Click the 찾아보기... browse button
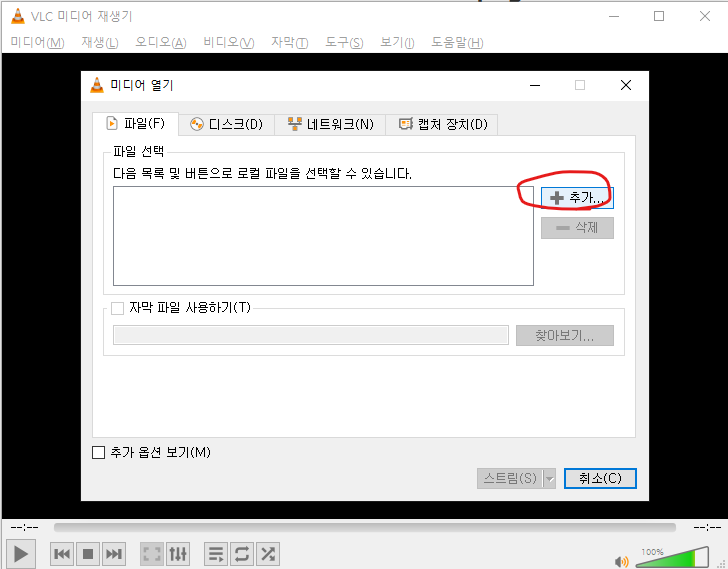Screen dimensions: 728x569 point(565,335)
